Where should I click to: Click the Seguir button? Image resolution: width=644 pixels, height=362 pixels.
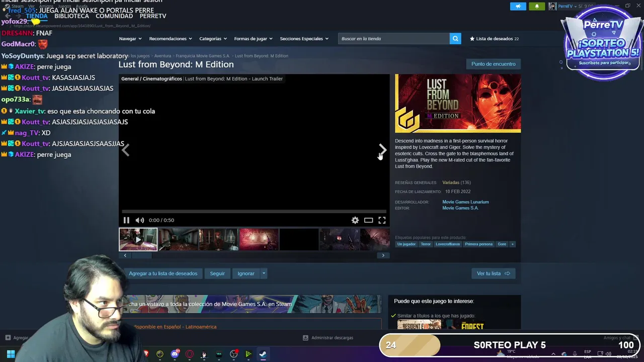(x=217, y=274)
